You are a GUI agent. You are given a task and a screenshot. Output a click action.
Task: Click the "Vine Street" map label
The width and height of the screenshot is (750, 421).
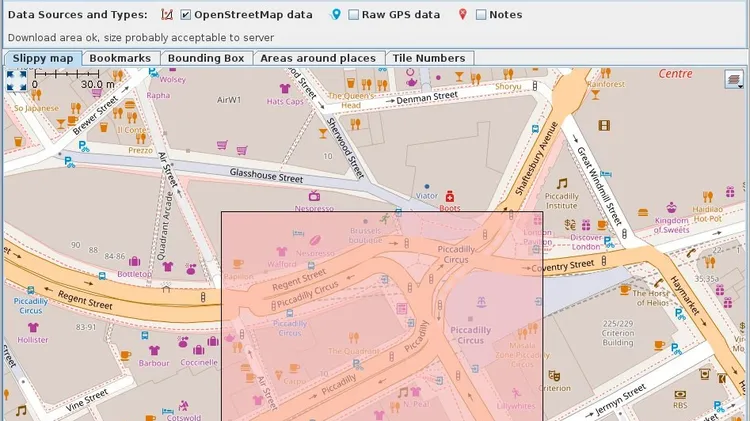[x=87, y=400]
